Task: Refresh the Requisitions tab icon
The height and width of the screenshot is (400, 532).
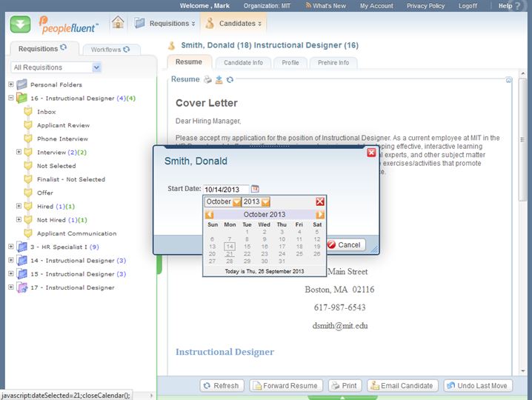Action: pyautogui.click(x=64, y=48)
